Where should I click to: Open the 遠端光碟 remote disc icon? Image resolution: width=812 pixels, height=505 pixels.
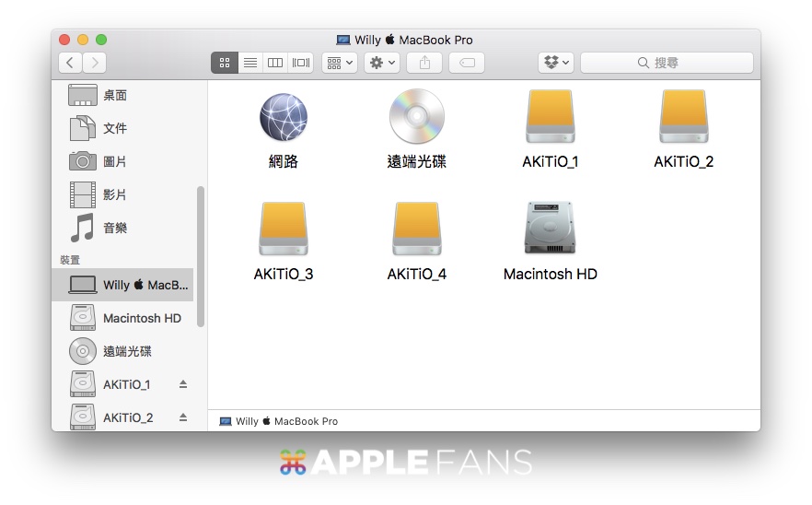pos(417,116)
